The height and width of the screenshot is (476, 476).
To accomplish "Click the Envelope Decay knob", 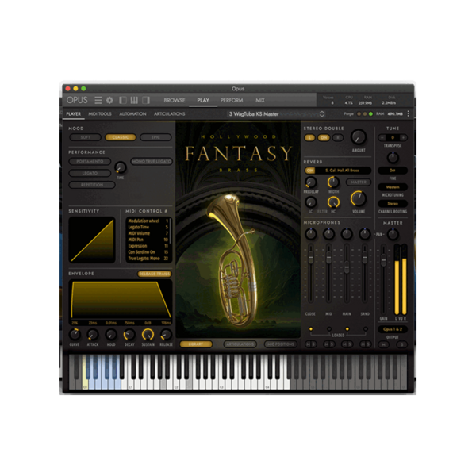I will point(129,335).
